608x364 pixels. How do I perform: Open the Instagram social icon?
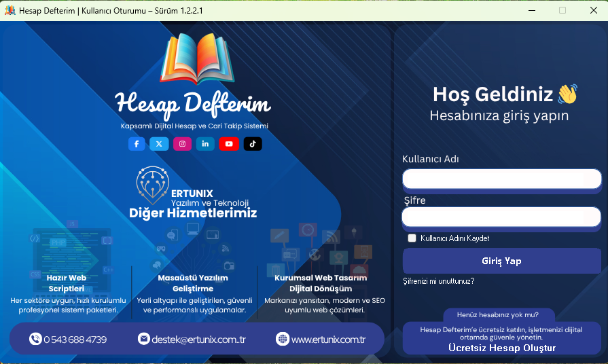point(182,144)
